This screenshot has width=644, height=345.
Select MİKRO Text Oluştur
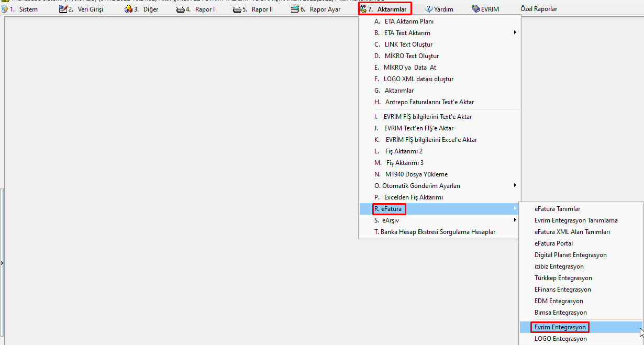point(439,56)
